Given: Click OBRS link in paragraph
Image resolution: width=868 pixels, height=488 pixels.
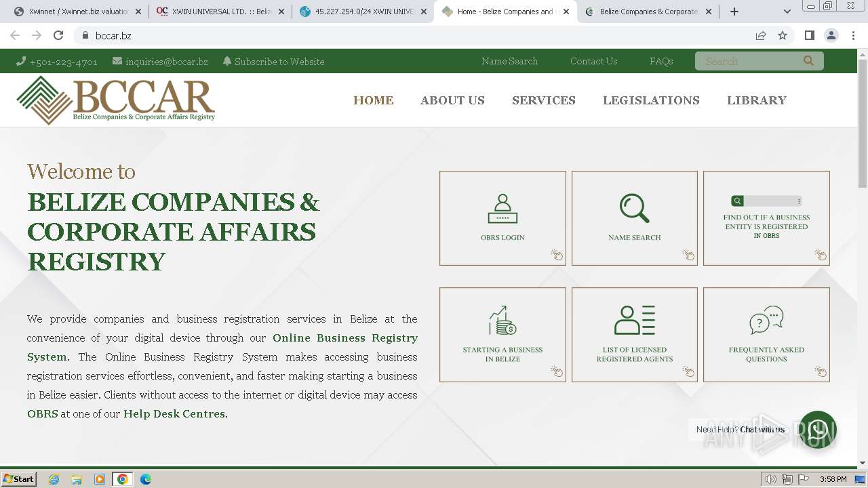Looking at the screenshot, I should tap(43, 413).
